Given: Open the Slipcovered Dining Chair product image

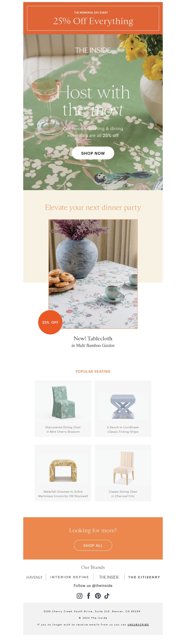Looking at the screenshot, I should coord(63,403).
